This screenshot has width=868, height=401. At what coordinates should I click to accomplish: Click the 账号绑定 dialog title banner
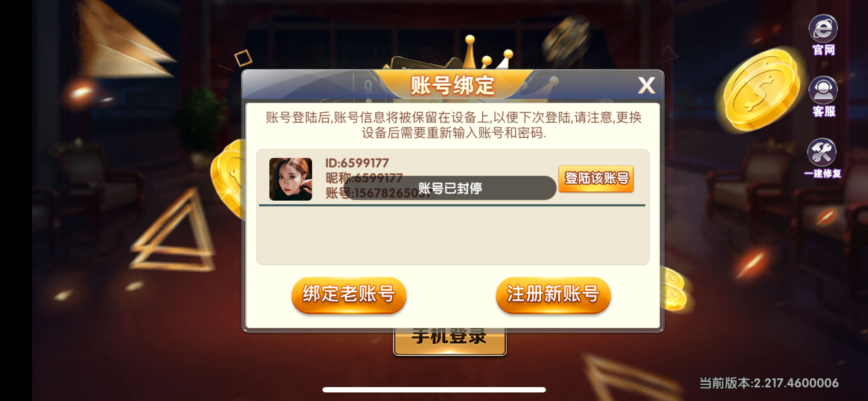coord(453,85)
